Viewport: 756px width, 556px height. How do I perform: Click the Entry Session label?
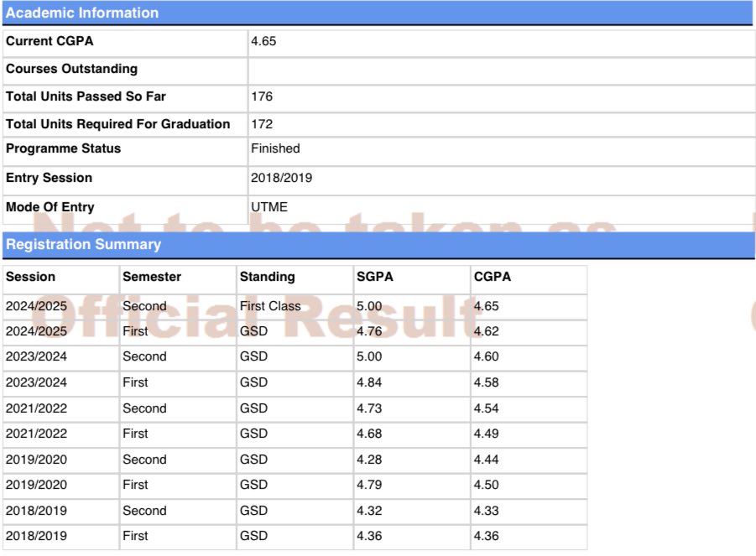point(50,178)
